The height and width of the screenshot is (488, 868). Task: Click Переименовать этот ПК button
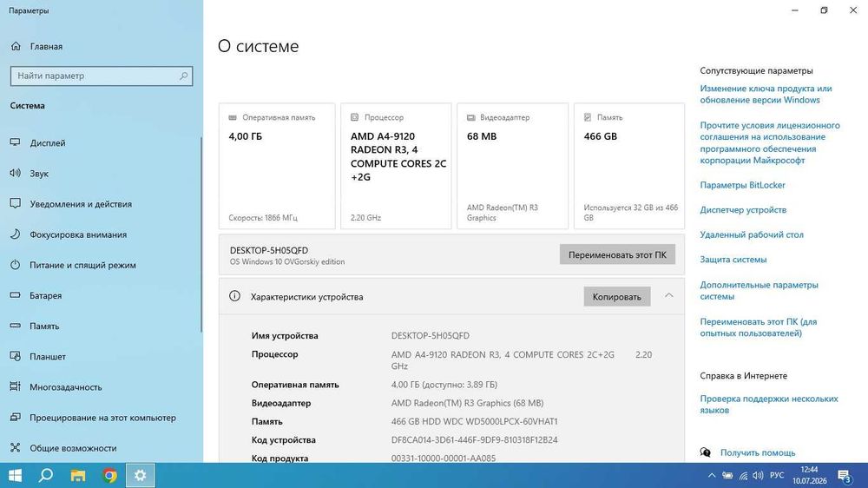pos(617,254)
